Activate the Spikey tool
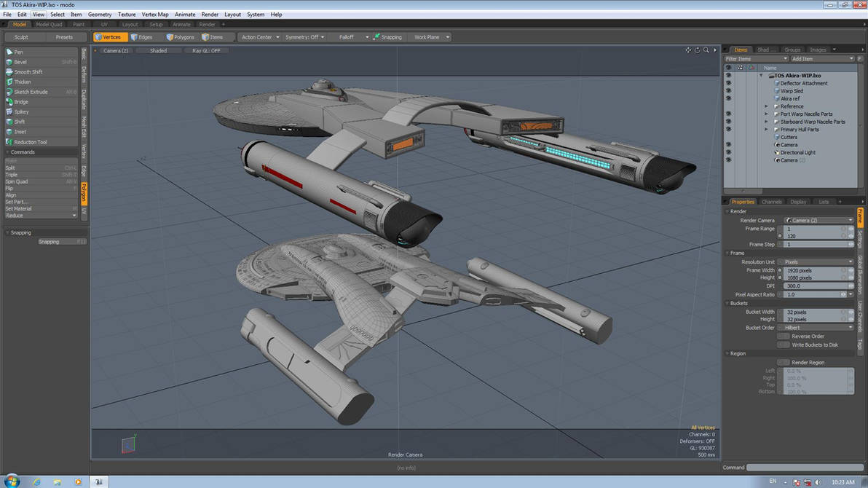Screen dimensions: 868x488 41,112
